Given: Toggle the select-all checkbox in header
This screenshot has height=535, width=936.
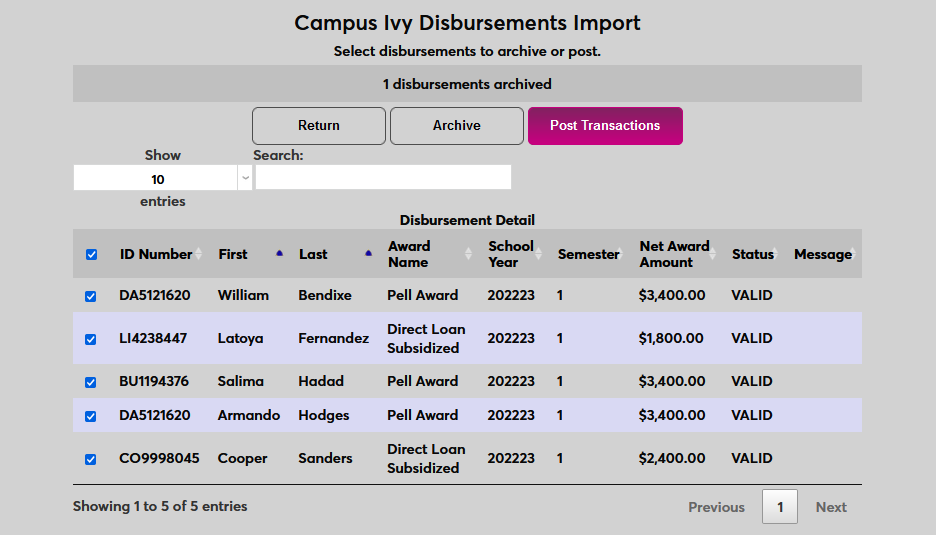Looking at the screenshot, I should (x=91, y=255).
